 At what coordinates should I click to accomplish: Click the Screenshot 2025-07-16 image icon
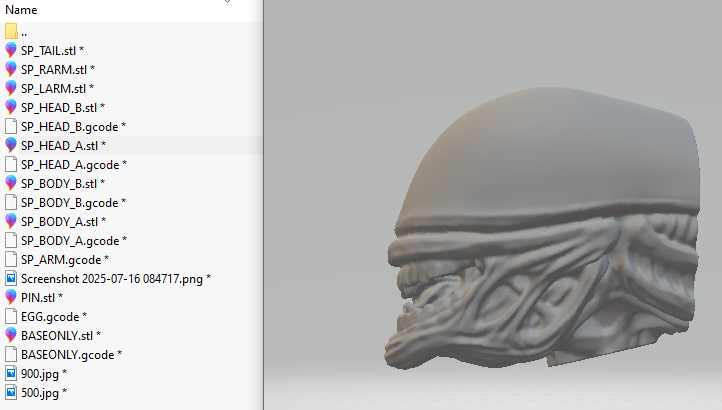(x=11, y=278)
